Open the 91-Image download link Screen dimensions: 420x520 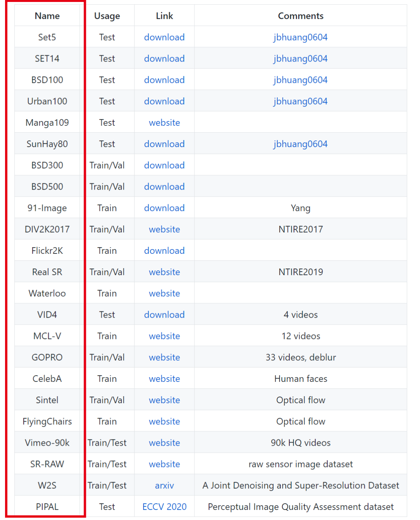[164, 208]
